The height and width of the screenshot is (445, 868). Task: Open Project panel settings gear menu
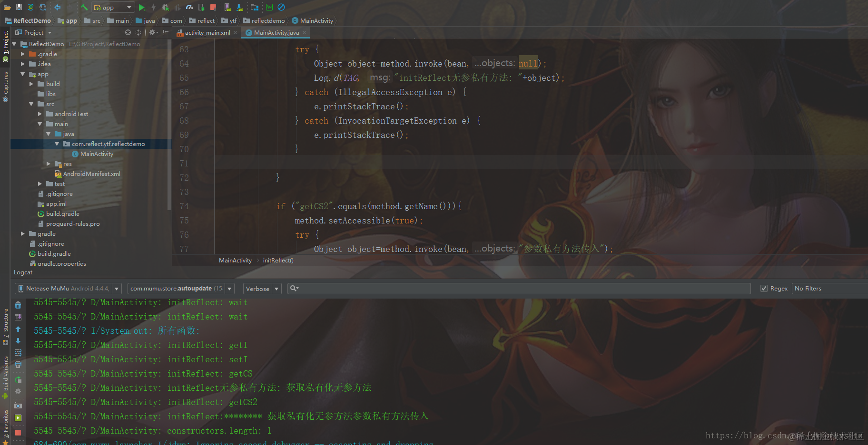point(153,32)
